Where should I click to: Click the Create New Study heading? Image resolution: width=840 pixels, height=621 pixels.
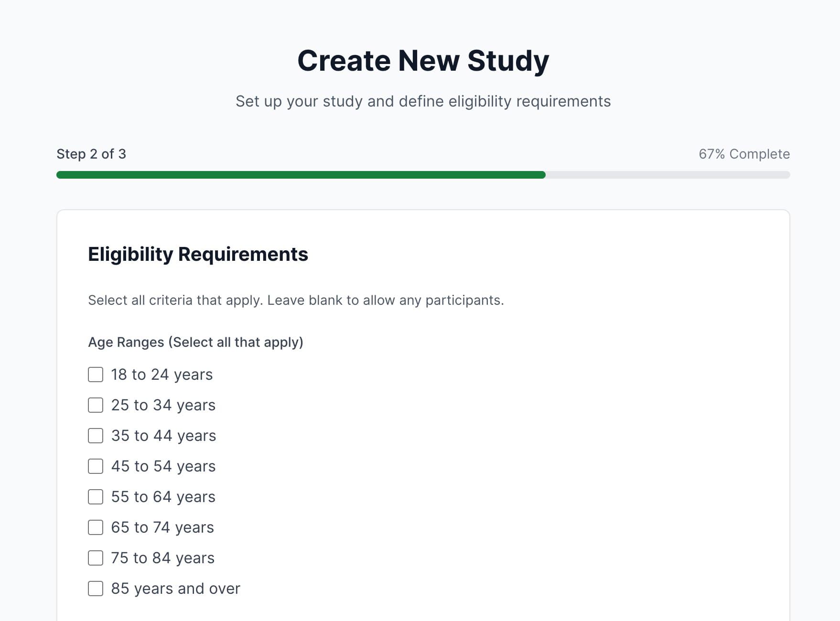pos(423,60)
